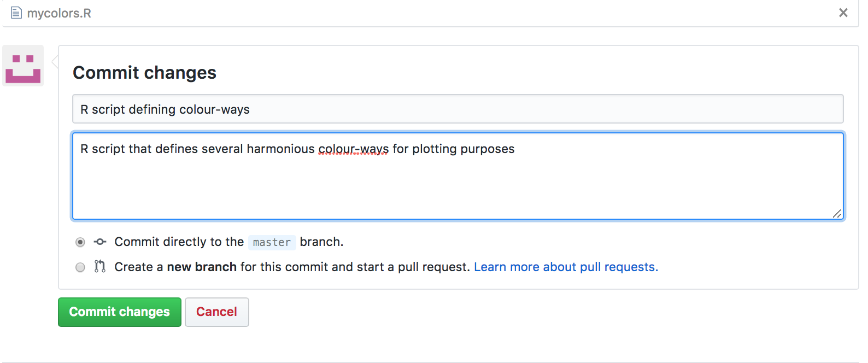Click the speech pointer arrow beside the avatar

55,62
